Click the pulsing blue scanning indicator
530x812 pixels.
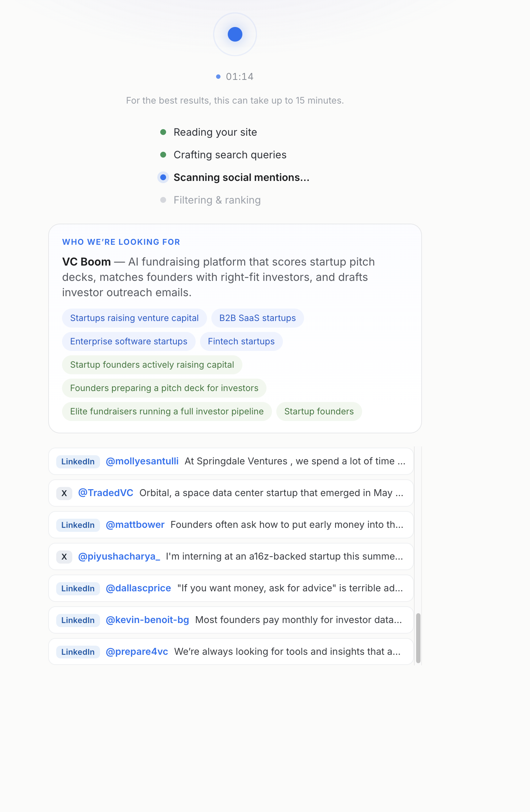pos(235,34)
